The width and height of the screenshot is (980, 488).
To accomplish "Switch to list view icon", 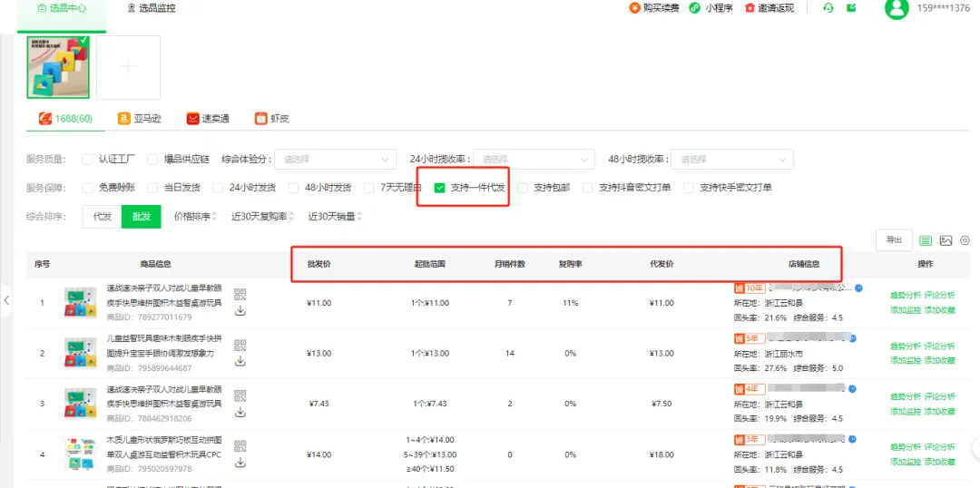I will (x=926, y=240).
